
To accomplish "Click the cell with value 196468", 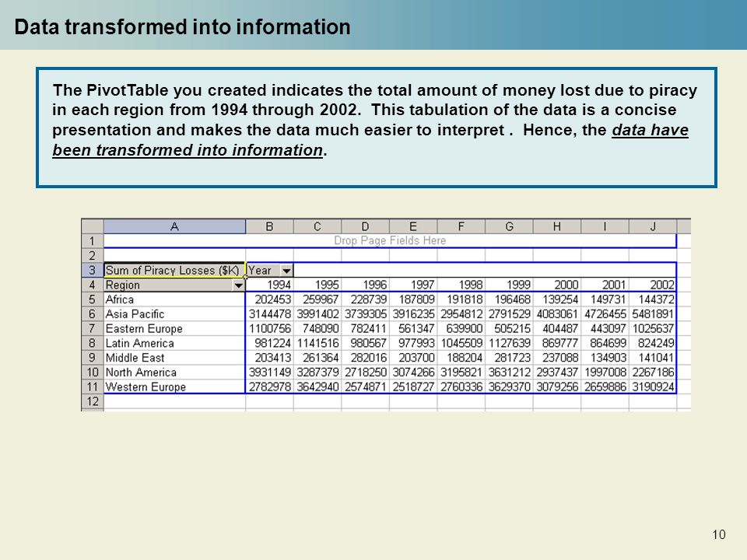I will coord(509,299).
